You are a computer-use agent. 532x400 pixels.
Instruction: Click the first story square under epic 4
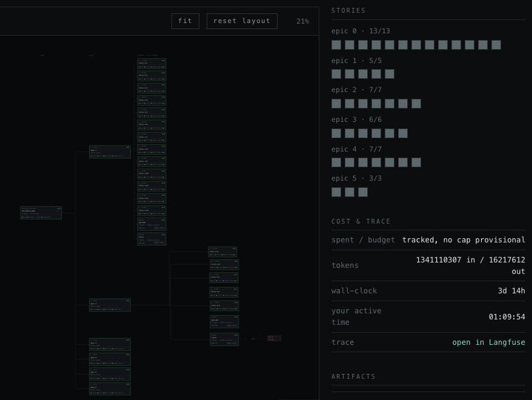pos(336,162)
